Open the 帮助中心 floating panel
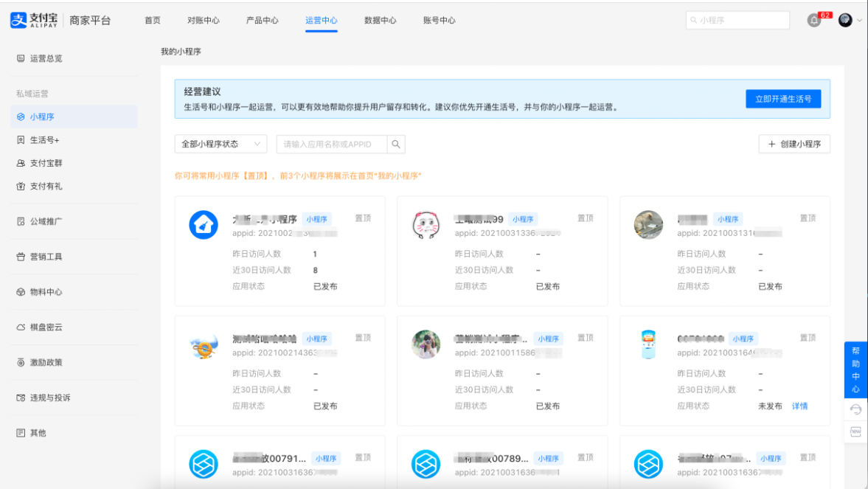The height and width of the screenshot is (489, 868). [855, 370]
